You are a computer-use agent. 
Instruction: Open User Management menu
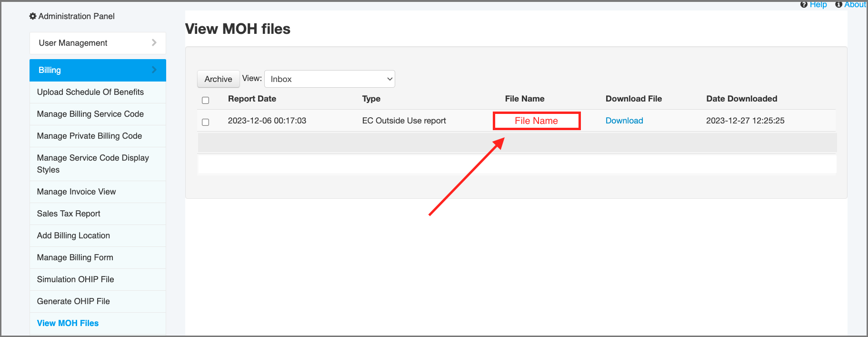98,43
